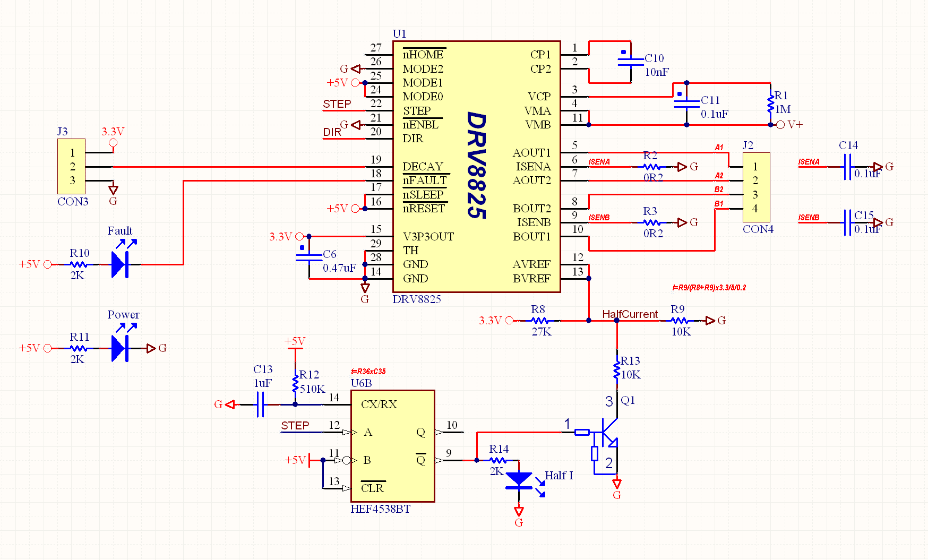Select the R2 0R2 sense resistor
928x560 pixels.
(652, 167)
